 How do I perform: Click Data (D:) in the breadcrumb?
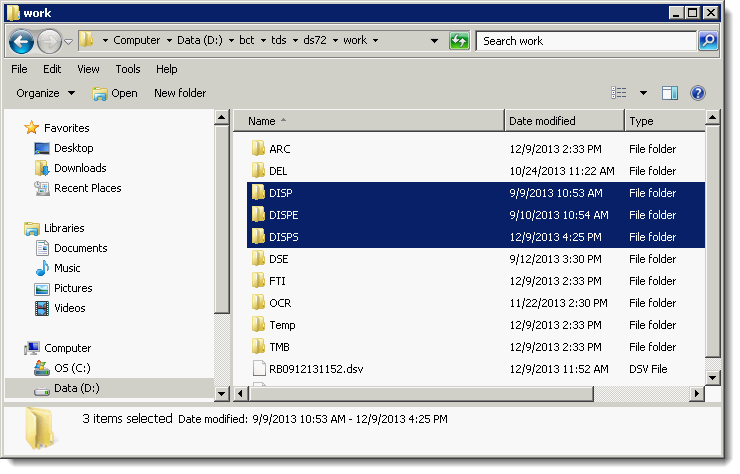click(x=200, y=40)
